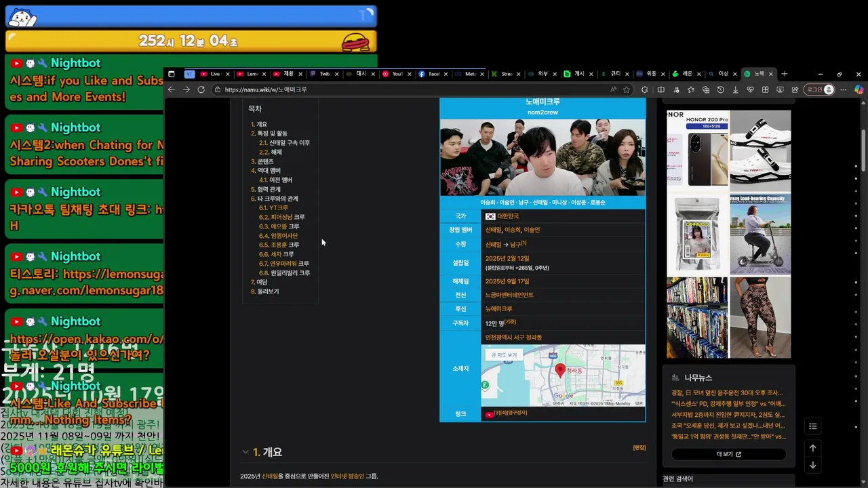
Task: Click the 로그인 profile button
Action: tap(819, 89)
